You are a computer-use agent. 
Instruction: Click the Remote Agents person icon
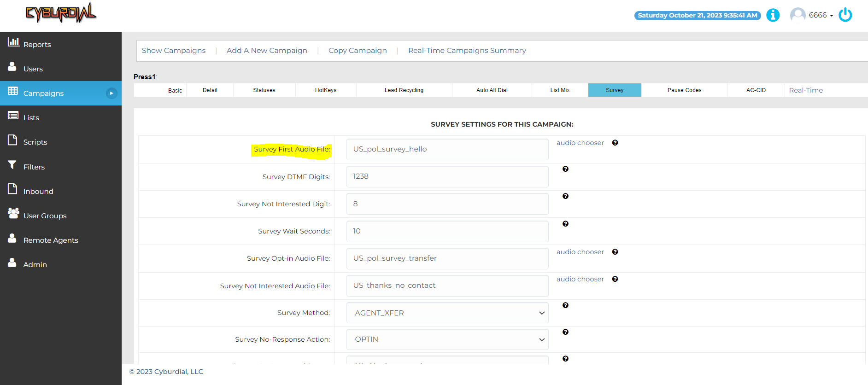[x=12, y=238]
